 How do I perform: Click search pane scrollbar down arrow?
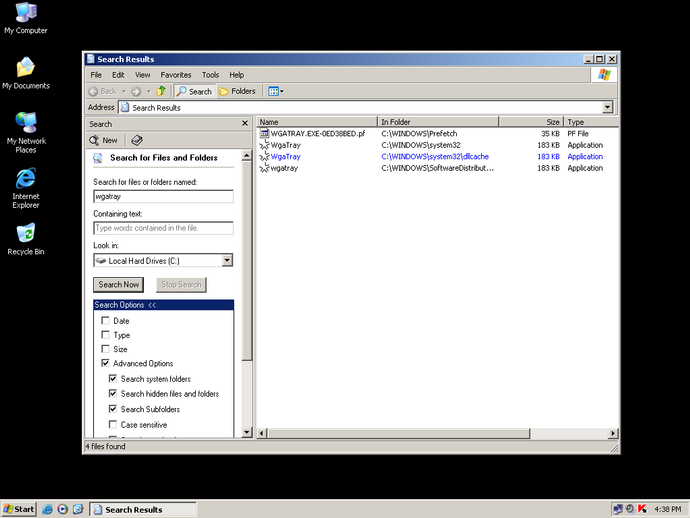pos(246,432)
